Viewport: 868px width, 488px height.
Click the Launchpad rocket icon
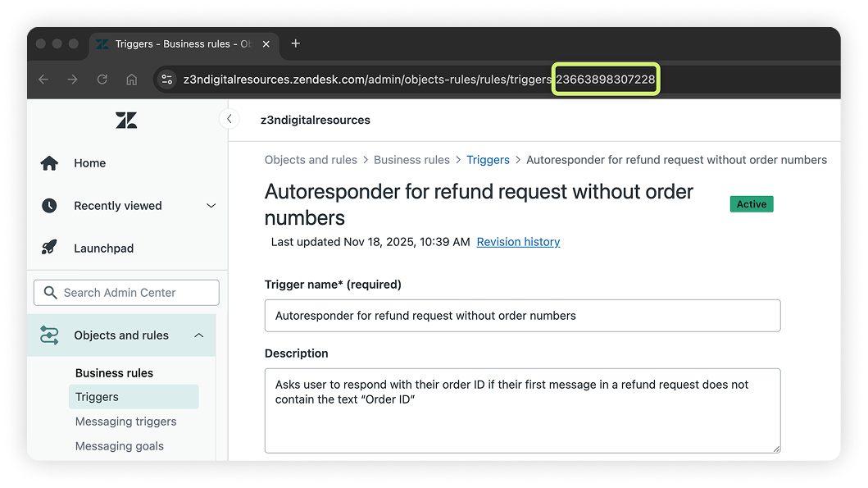click(x=49, y=249)
